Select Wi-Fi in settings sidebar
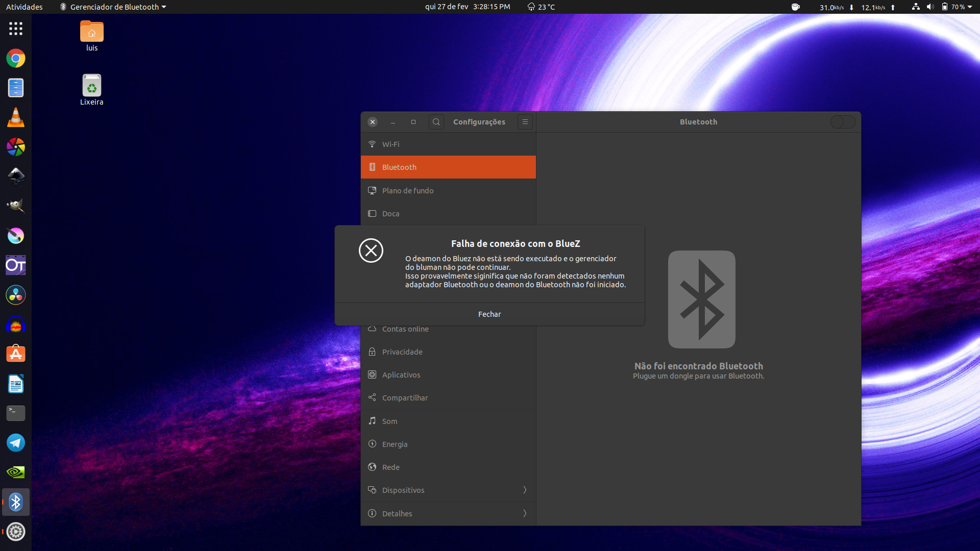The image size is (980, 551). coord(448,144)
